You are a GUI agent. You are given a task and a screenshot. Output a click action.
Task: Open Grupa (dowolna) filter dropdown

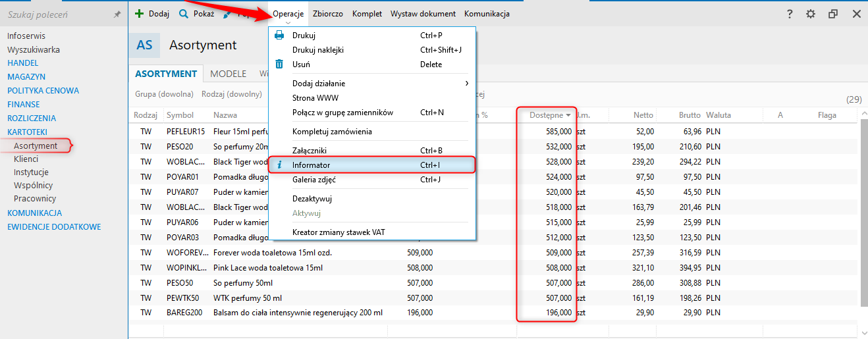[164, 93]
